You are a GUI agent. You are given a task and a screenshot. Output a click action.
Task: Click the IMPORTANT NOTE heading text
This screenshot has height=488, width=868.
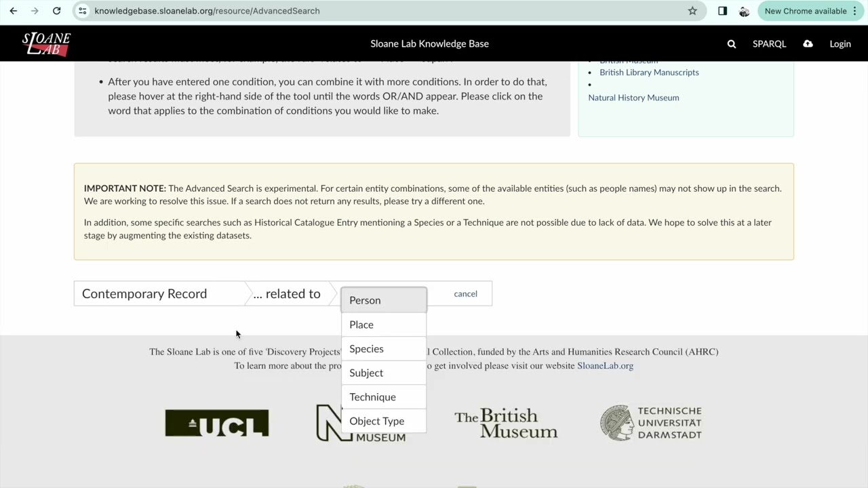[125, 188]
